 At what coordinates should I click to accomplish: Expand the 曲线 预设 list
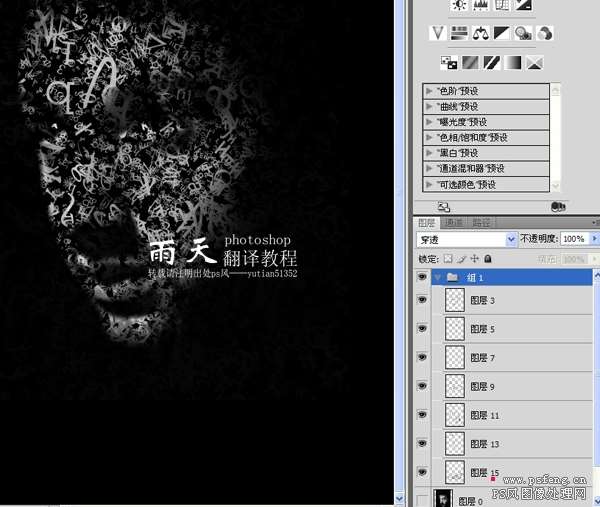click(x=429, y=106)
